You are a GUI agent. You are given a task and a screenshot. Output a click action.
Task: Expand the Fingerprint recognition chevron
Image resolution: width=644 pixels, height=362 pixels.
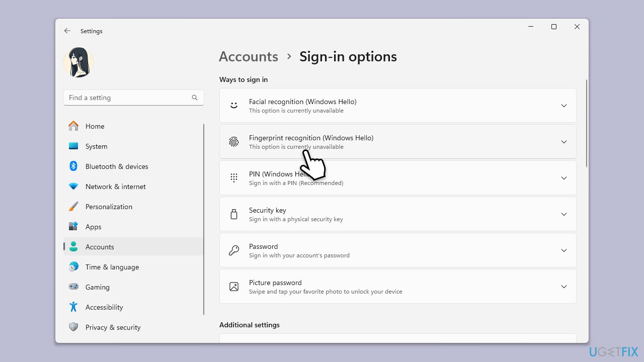[563, 142]
